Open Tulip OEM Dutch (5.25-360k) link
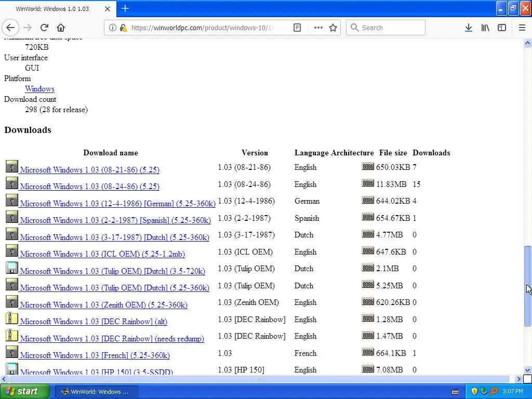 coord(115,287)
